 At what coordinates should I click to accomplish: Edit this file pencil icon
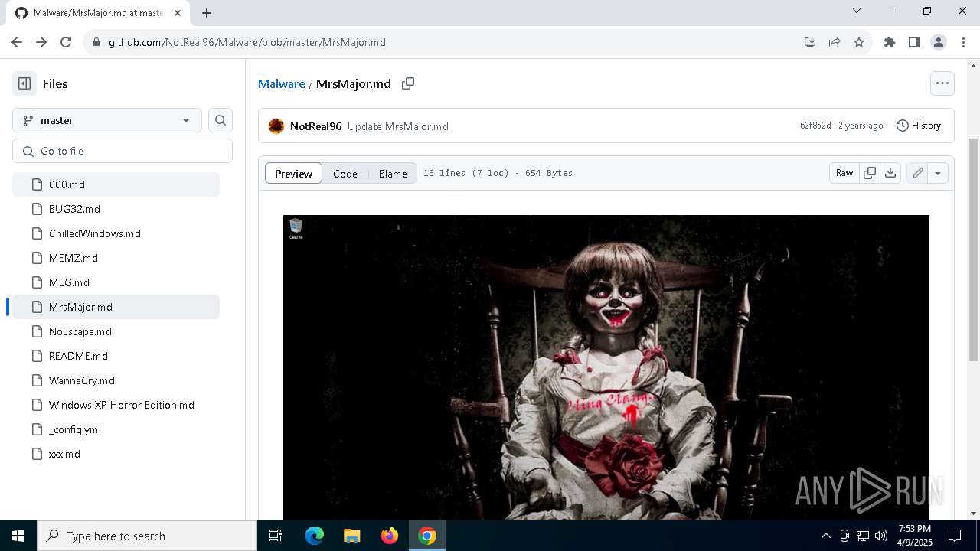(x=917, y=173)
